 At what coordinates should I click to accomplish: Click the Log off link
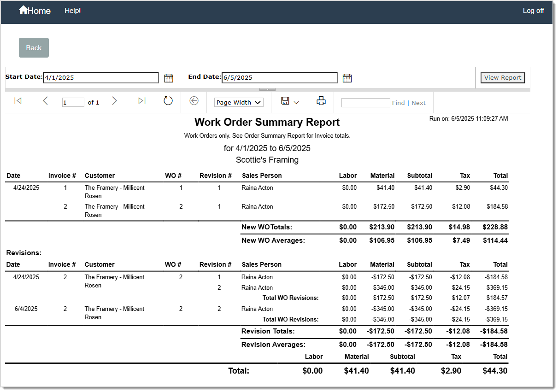pos(533,10)
